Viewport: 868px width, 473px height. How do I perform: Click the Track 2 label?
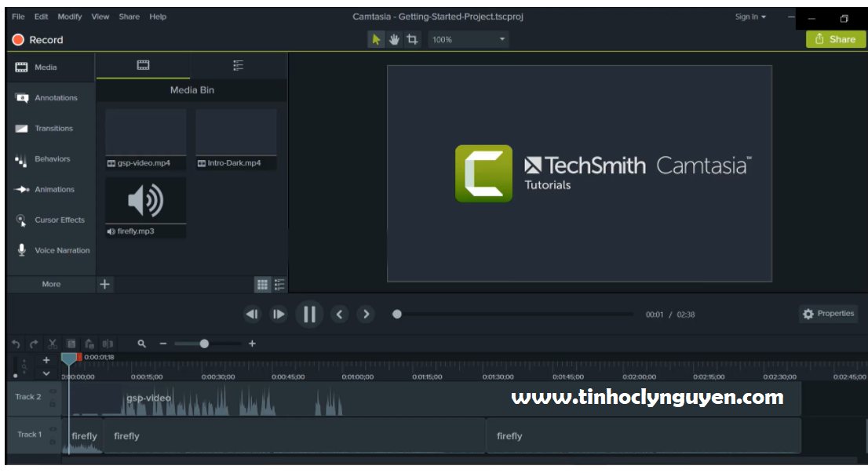coord(28,397)
